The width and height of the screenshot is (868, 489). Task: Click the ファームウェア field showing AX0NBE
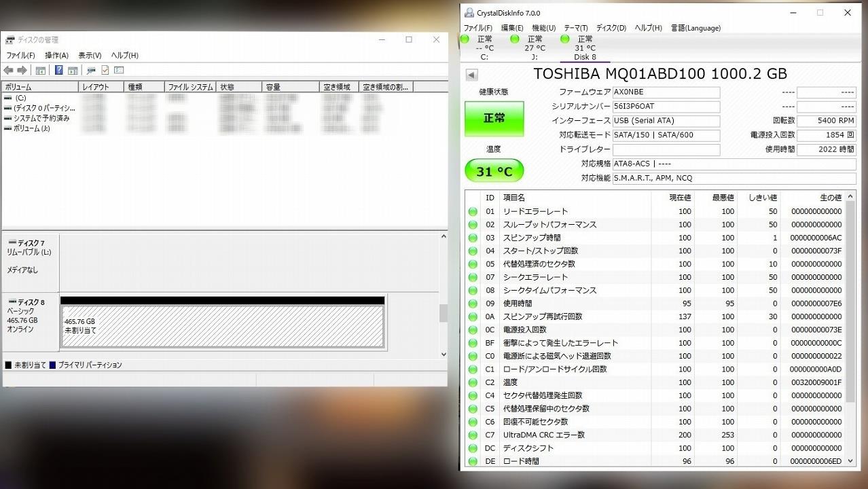point(666,92)
